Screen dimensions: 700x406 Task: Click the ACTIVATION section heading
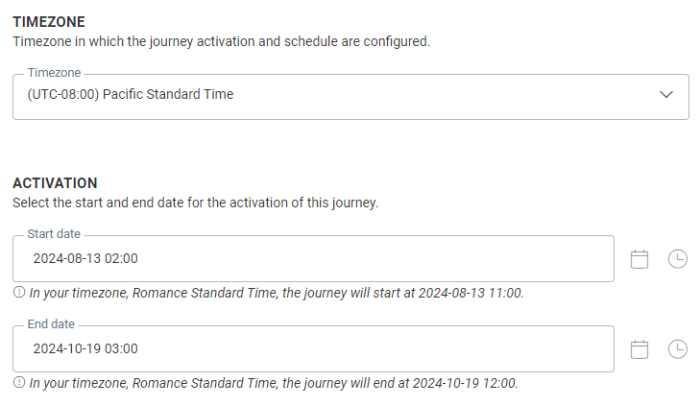(55, 183)
